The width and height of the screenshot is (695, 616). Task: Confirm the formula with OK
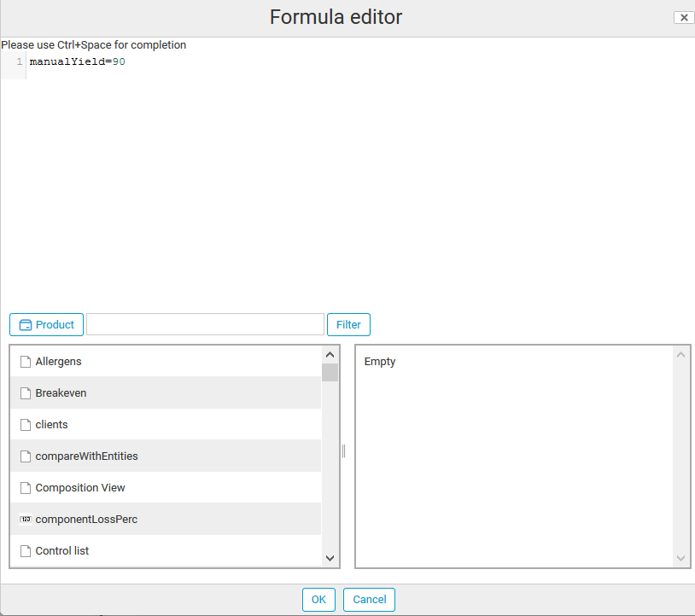[318, 600]
